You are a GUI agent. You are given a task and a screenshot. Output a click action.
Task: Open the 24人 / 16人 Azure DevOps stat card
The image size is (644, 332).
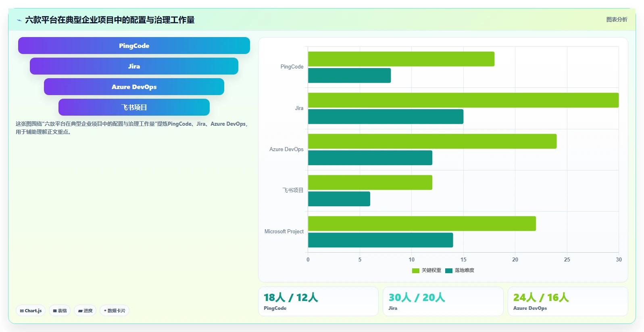pyautogui.click(x=568, y=301)
